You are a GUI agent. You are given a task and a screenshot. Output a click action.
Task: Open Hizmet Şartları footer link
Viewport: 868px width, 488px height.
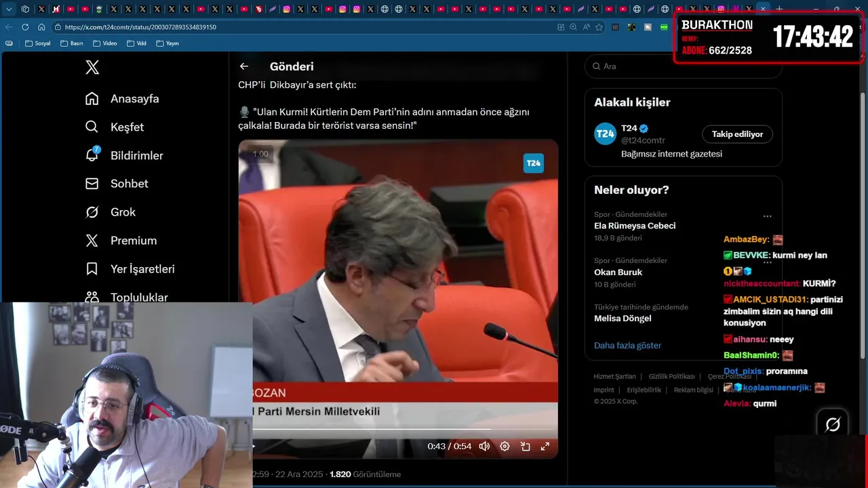point(614,377)
